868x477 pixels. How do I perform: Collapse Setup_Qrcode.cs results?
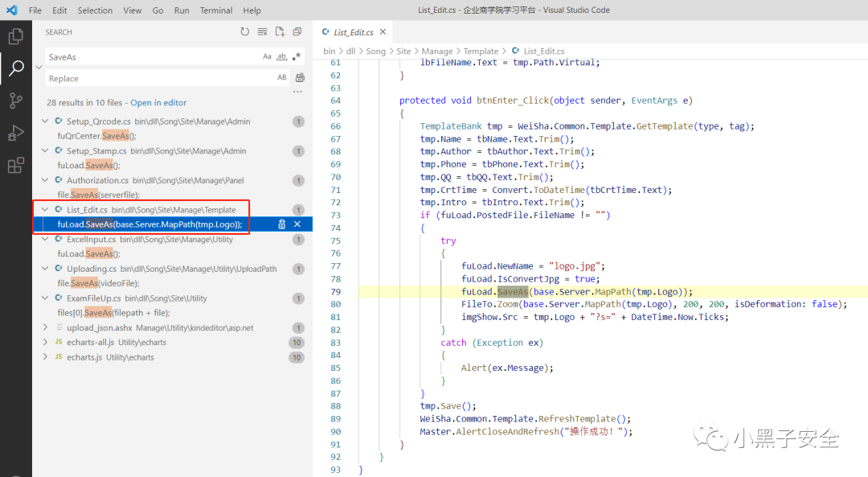click(x=45, y=121)
